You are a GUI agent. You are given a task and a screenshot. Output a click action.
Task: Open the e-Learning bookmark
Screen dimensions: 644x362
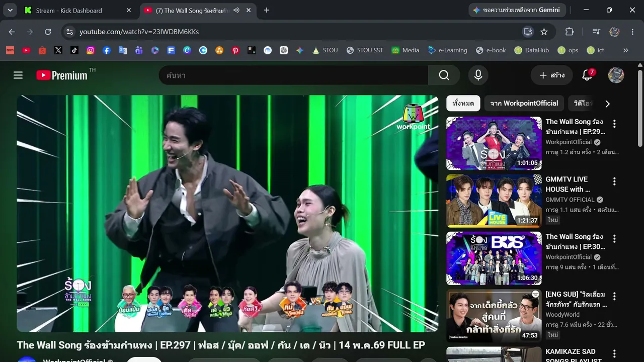(447, 50)
